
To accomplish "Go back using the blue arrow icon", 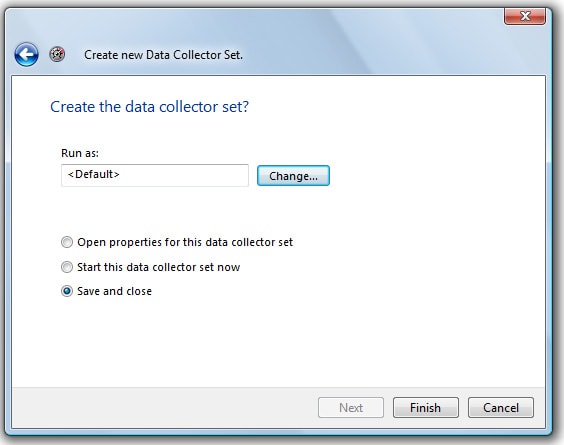I will 26,55.
